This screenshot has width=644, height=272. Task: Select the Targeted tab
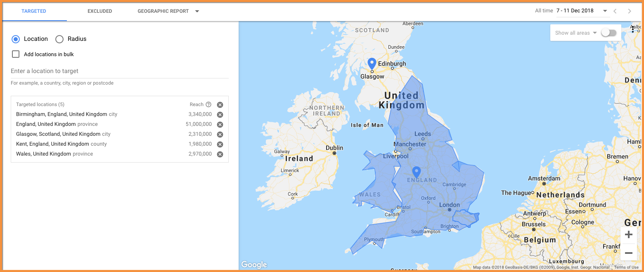[34, 11]
